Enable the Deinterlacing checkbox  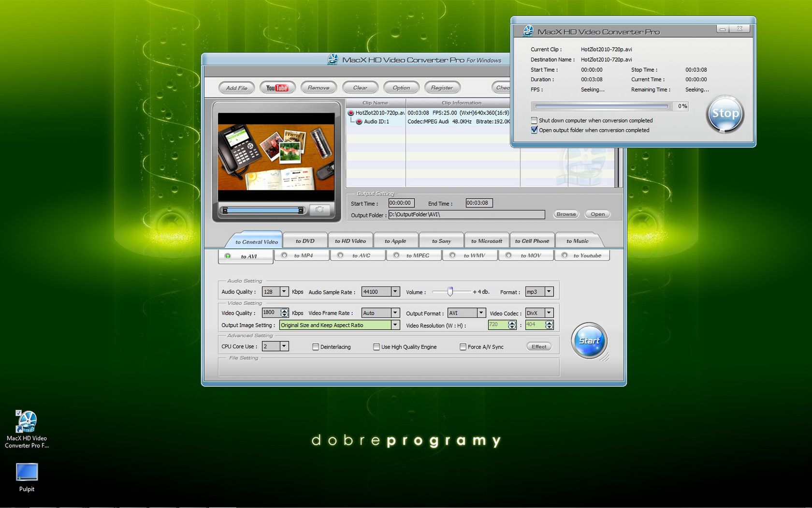316,347
